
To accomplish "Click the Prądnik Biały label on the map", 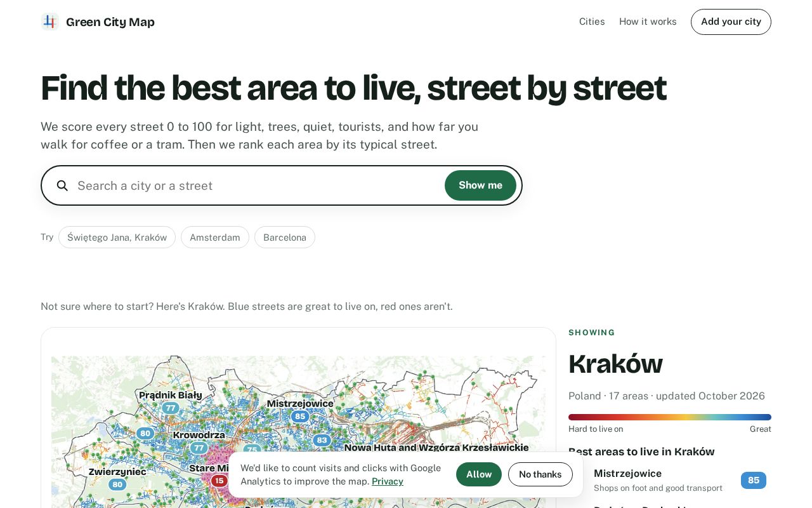I will coord(171,395).
